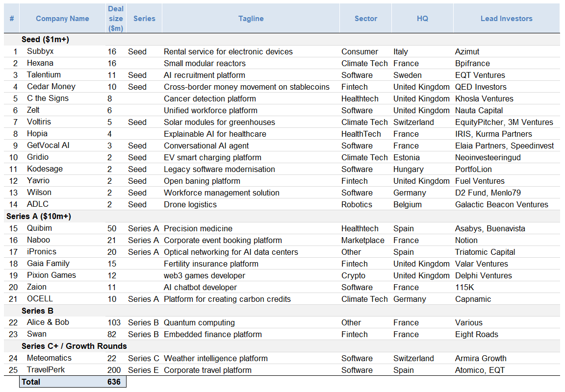
Task: Select the Khosla Ventures investor cell
Action: [x=484, y=98]
